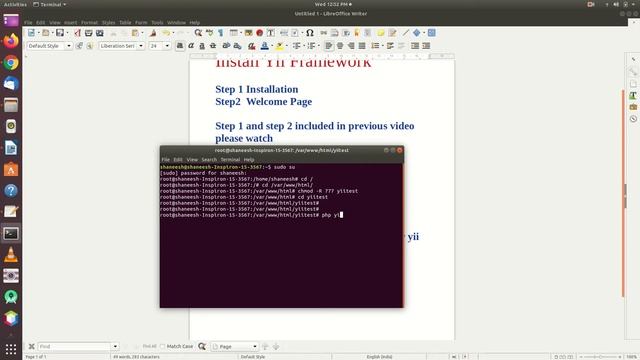Select the Clone Formatting paintbrush icon
This screenshot has height=360, width=640.
point(153,33)
